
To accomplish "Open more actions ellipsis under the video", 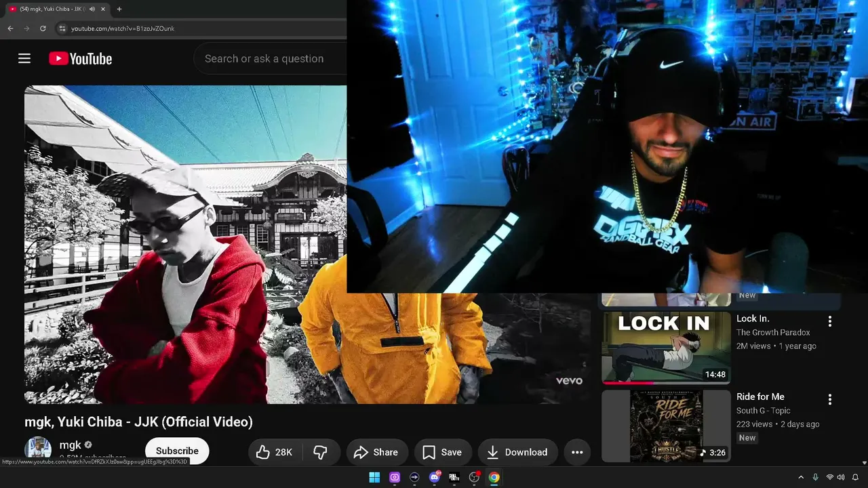I will click(577, 452).
